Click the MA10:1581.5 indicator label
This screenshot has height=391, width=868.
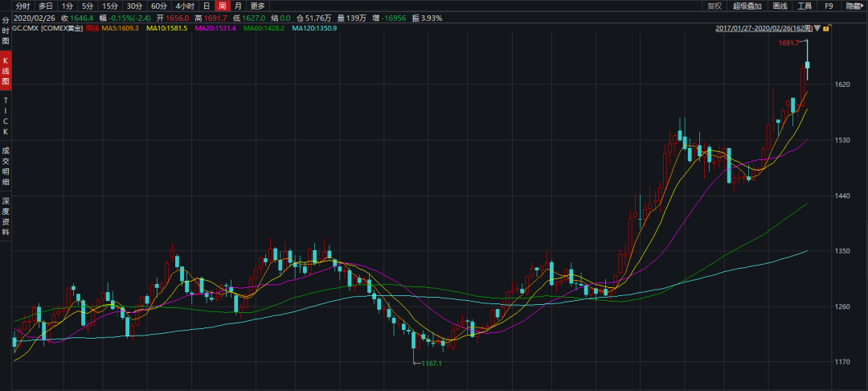(166, 27)
